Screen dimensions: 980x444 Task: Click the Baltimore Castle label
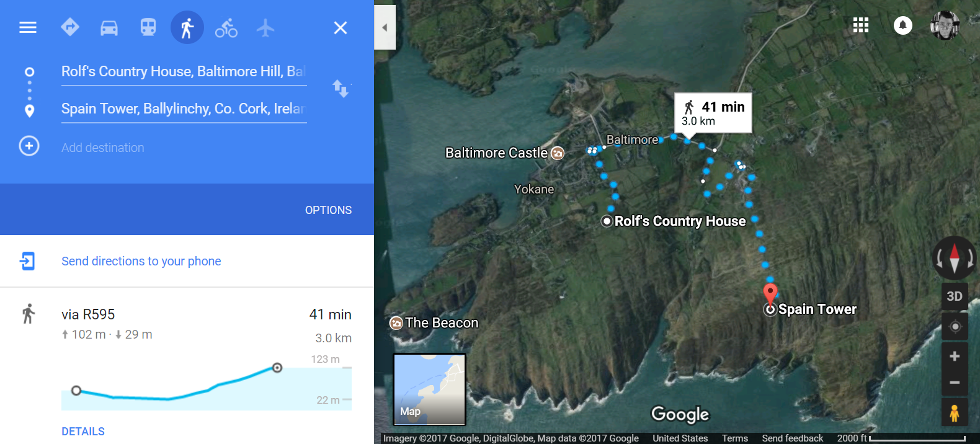[x=496, y=153]
